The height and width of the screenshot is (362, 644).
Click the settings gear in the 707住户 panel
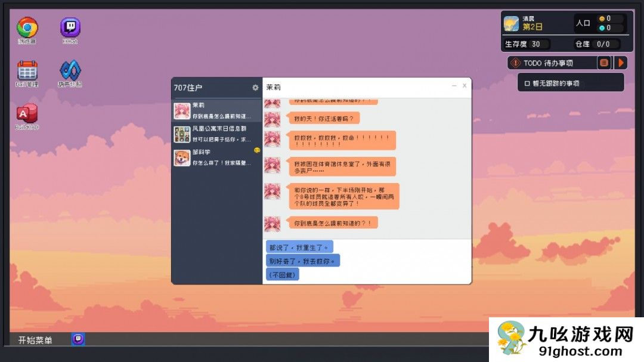point(255,87)
